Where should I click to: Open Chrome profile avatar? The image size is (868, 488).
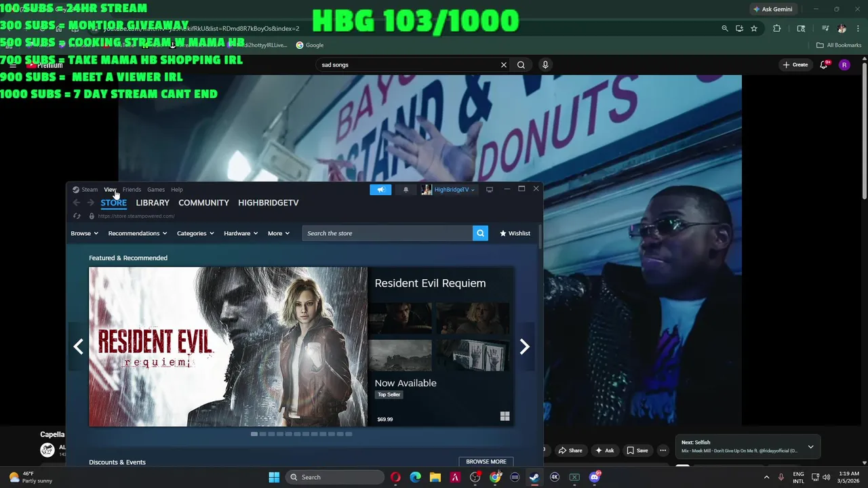(x=842, y=28)
